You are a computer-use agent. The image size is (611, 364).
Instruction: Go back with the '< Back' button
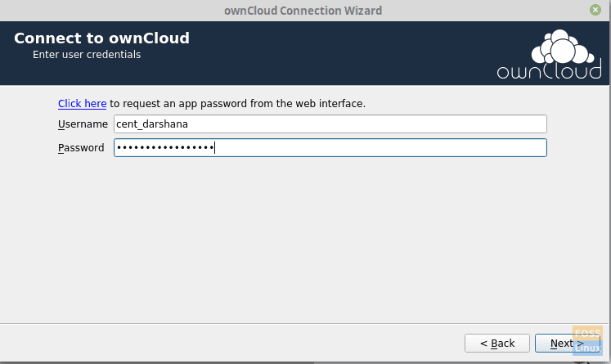(x=496, y=343)
